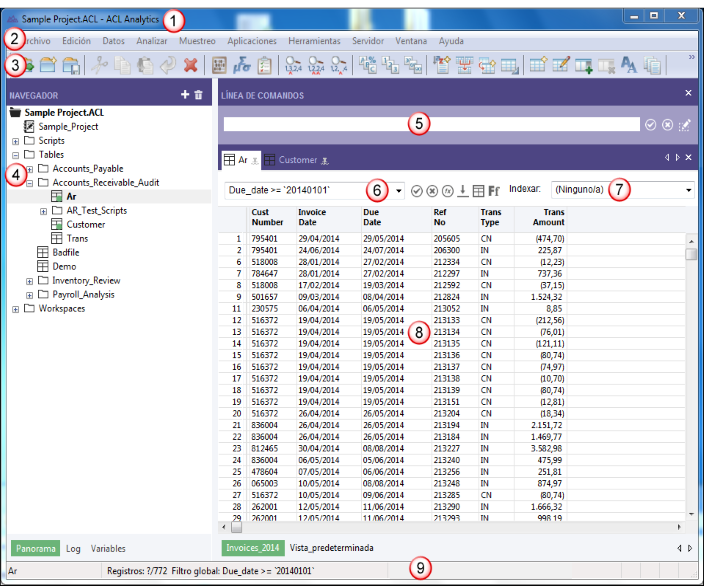Switch to the Log tab

tap(73, 549)
